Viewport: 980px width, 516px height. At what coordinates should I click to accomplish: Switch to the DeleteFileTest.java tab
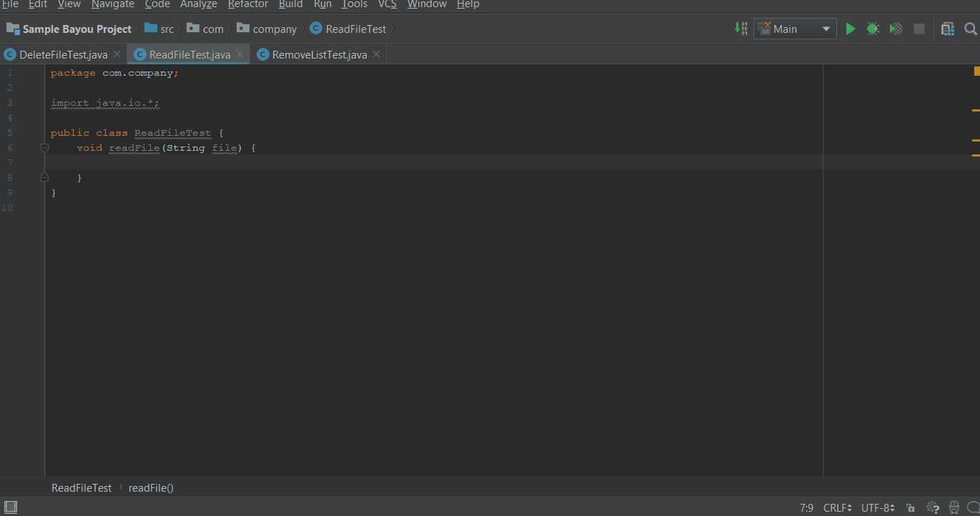pos(57,54)
